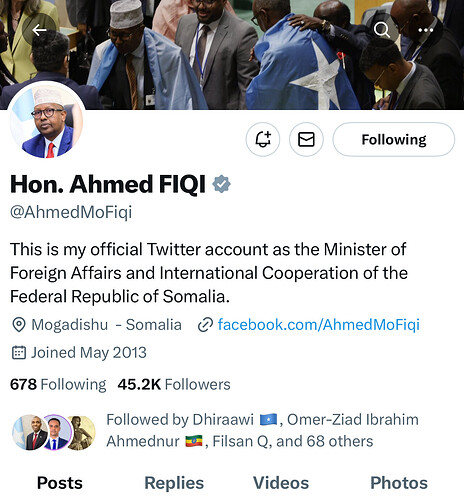Click the calendar Joined icon
The height and width of the screenshot is (500, 464).
19,352
